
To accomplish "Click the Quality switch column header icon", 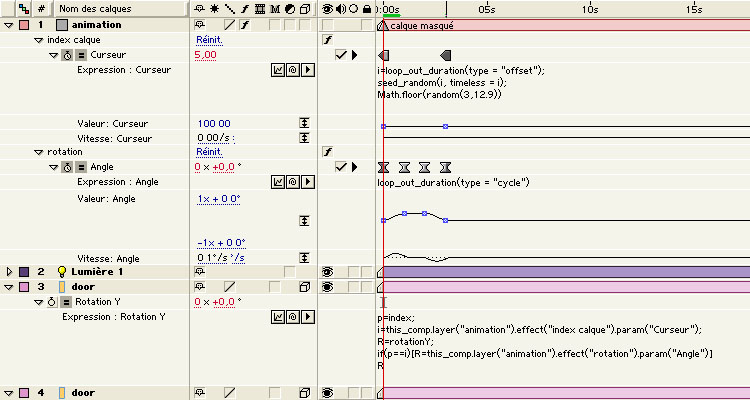I will [230, 9].
